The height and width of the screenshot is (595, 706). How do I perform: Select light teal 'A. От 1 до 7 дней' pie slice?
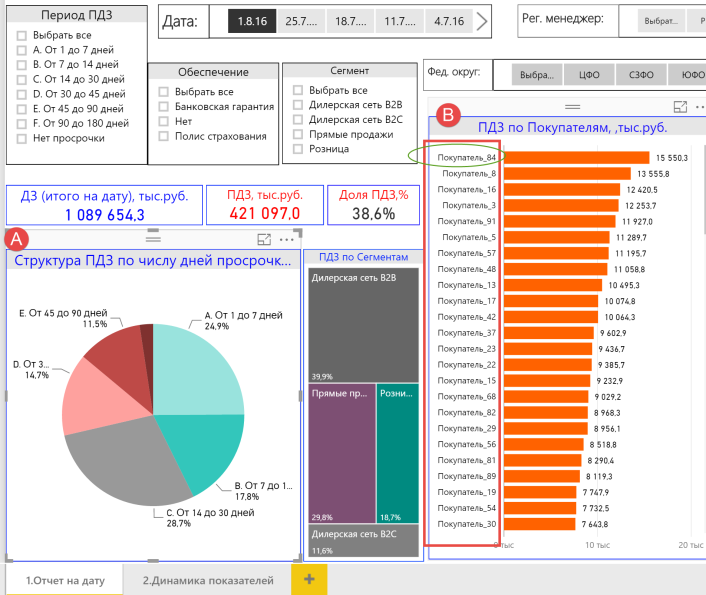click(x=194, y=374)
